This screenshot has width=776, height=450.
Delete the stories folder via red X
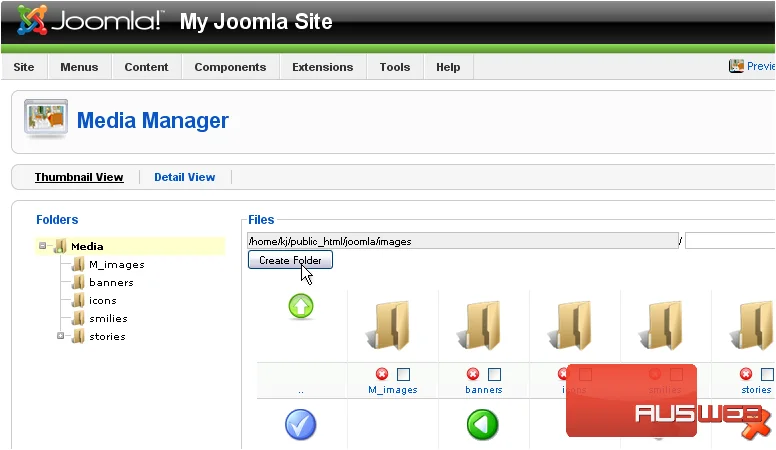(746, 374)
